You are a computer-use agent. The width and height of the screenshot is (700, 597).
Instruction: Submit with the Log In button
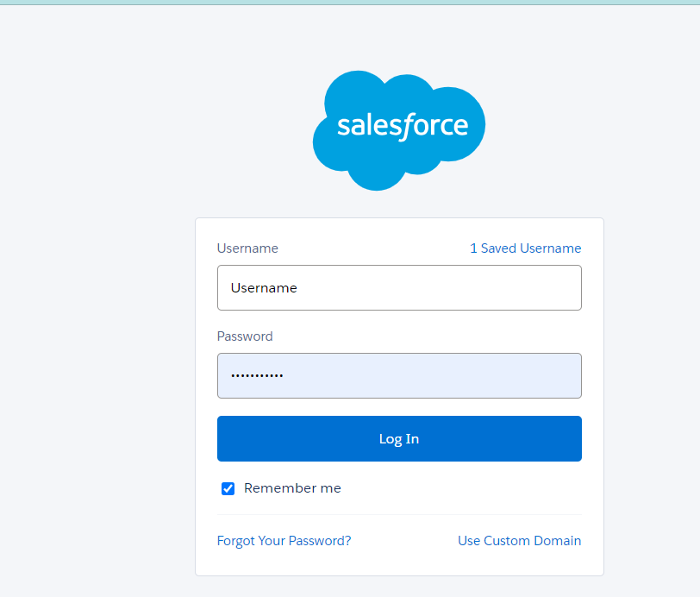pos(399,439)
